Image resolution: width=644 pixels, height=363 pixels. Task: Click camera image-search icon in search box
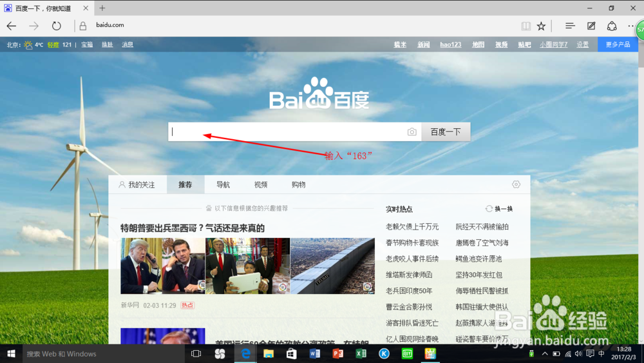(x=412, y=132)
